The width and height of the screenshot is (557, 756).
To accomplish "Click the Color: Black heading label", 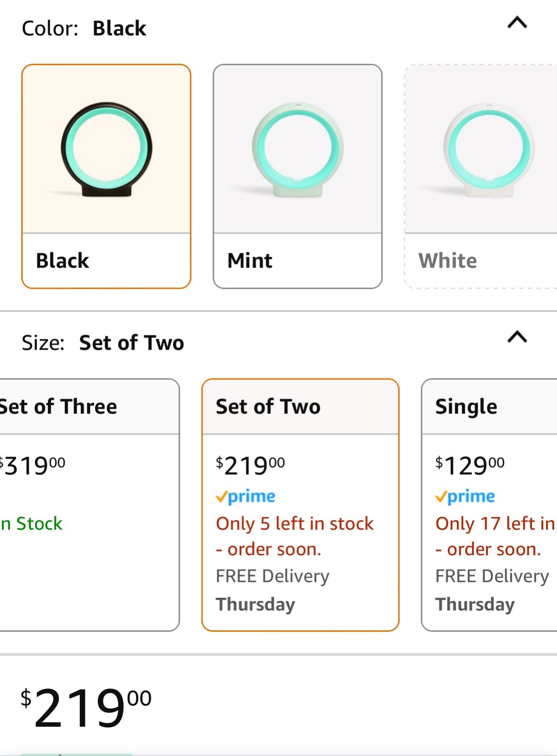I will pos(84,28).
